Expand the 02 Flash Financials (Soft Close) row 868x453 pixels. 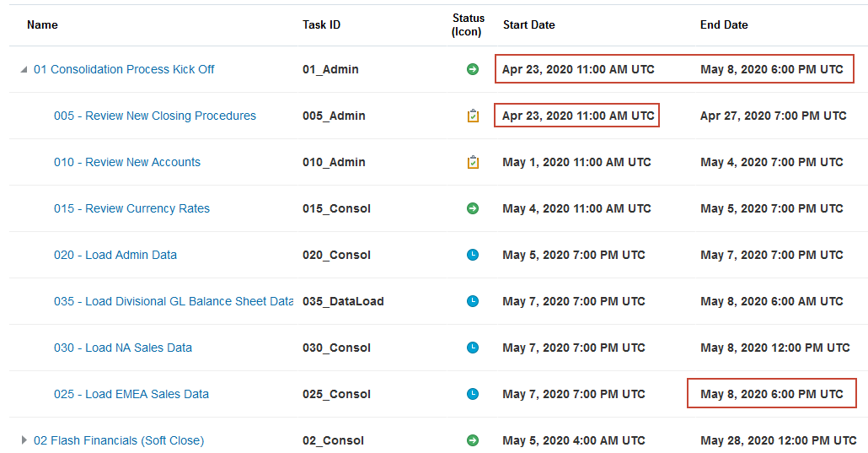point(24,440)
